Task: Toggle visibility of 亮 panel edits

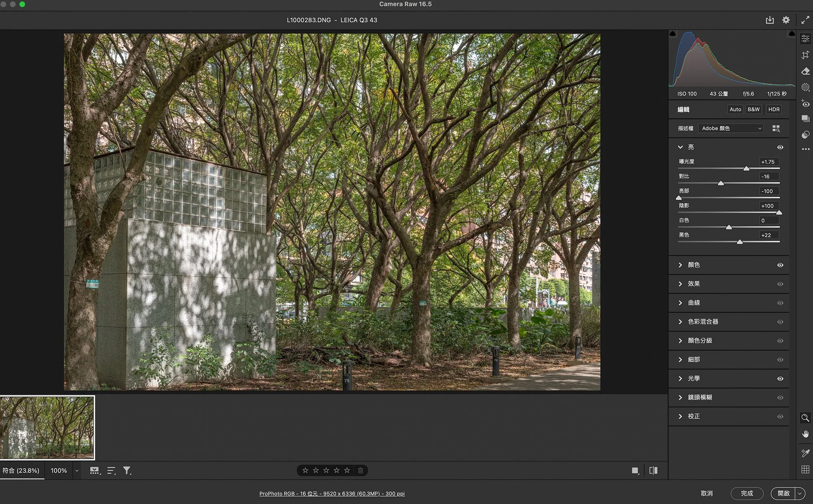Action: pos(780,147)
